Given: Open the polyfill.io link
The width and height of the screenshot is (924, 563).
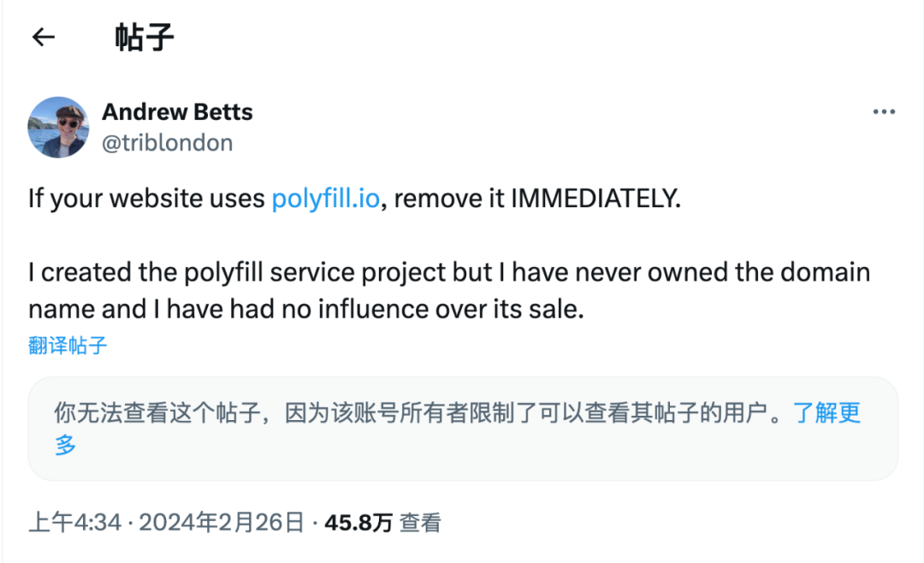Looking at the screenshot, I should [325, 199].
